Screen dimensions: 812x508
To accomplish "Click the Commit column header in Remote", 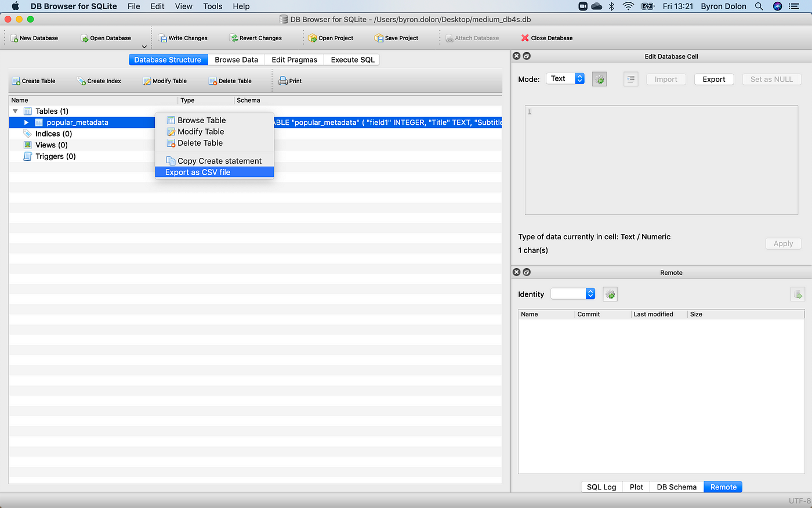I will pos(603,314).
